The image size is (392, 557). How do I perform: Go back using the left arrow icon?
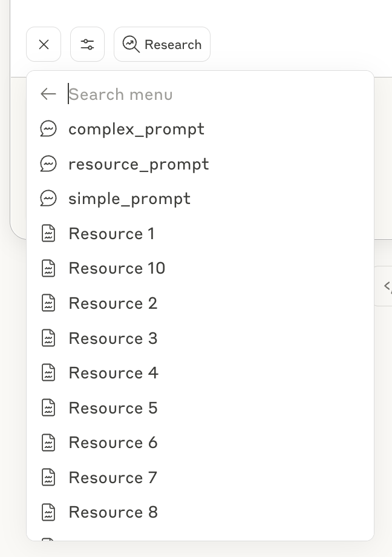[48, 94]
